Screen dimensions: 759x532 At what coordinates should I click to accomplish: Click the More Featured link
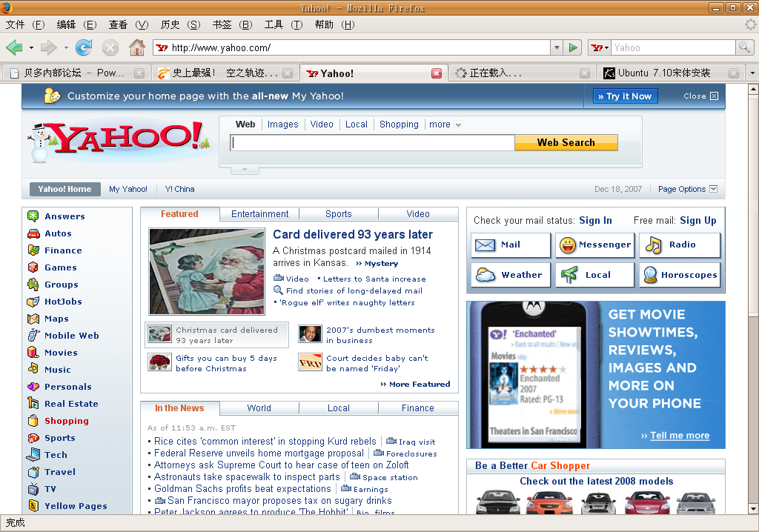tap(415, 385)
